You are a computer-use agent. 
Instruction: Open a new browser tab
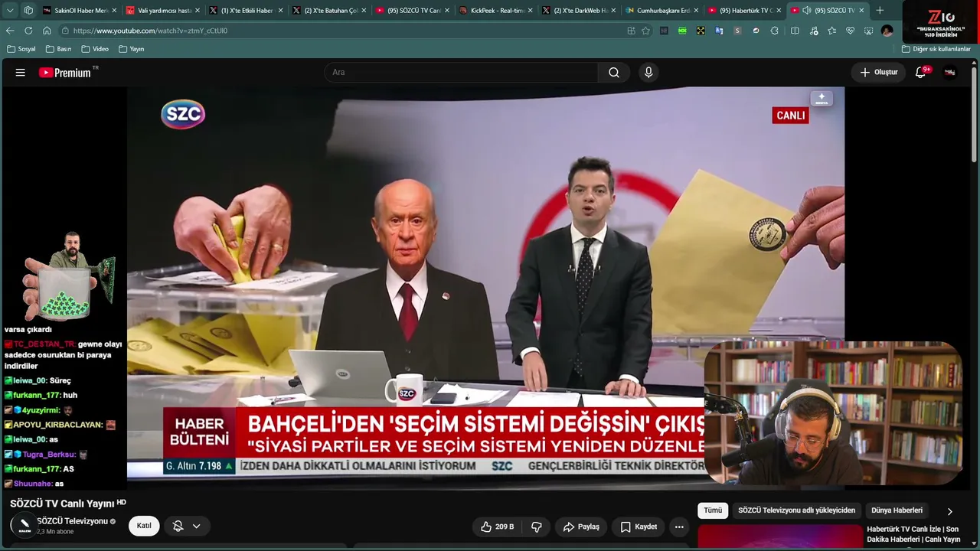[x=880, y=11]
